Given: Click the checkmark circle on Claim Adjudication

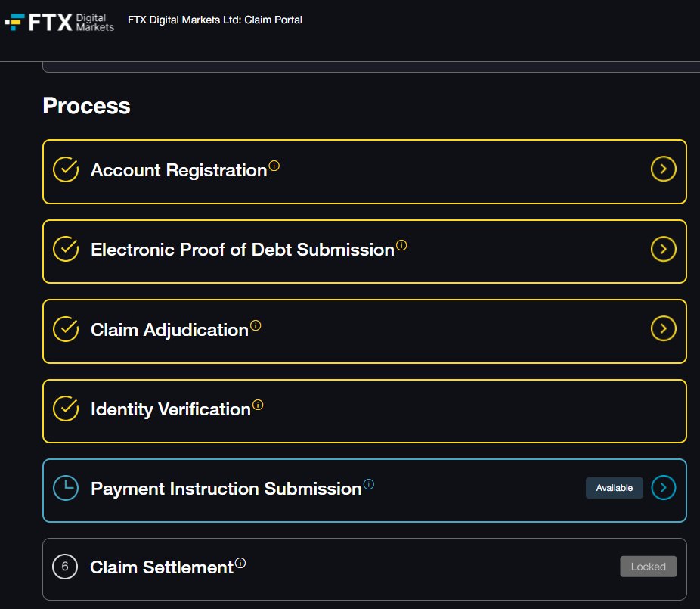Looking at the screenshot, I should pos(66,329).
